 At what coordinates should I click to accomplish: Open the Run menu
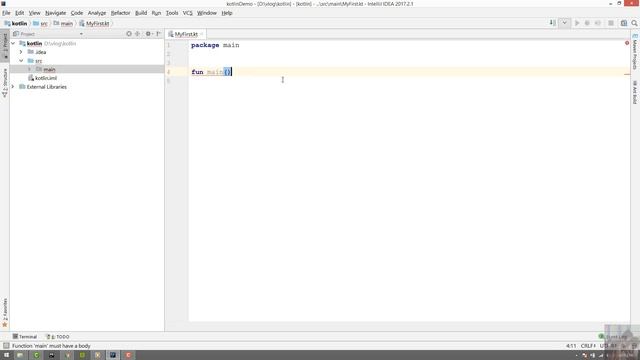[156, 13]
